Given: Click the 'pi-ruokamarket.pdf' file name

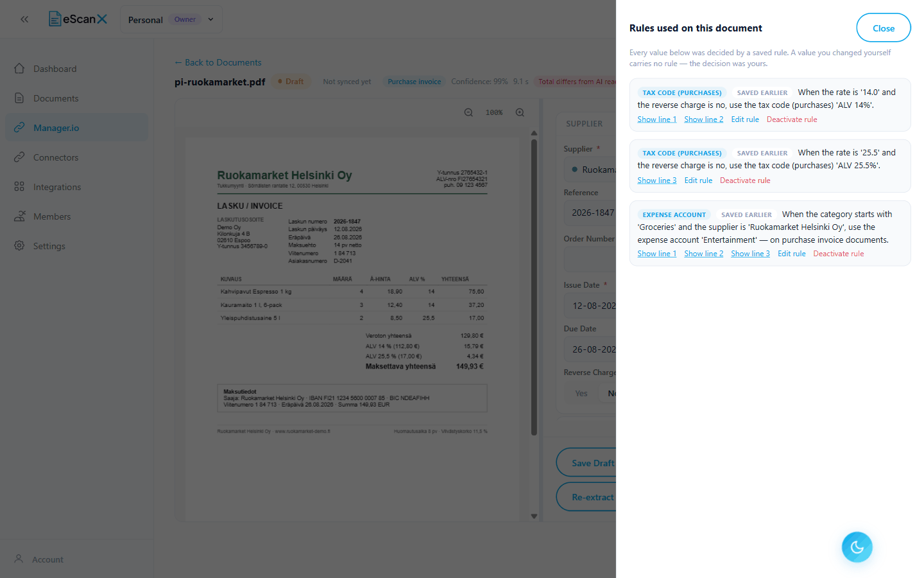Looking at the screenshot, I should 220,82.
